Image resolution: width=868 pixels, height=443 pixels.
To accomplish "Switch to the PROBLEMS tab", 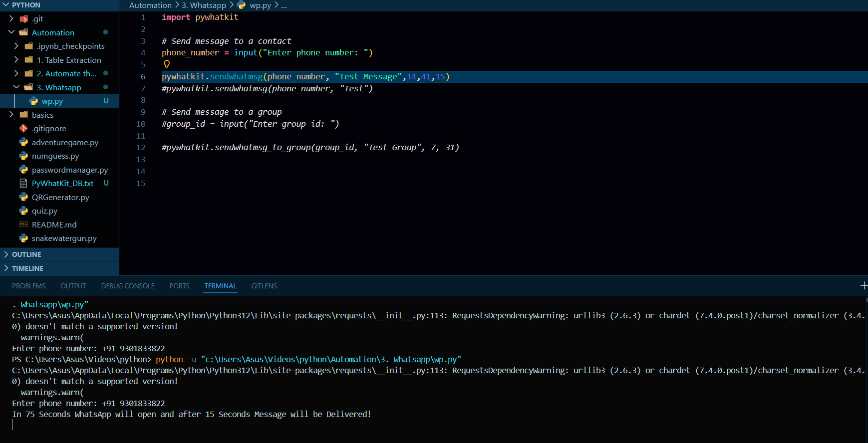I will (x=28, y=286).
